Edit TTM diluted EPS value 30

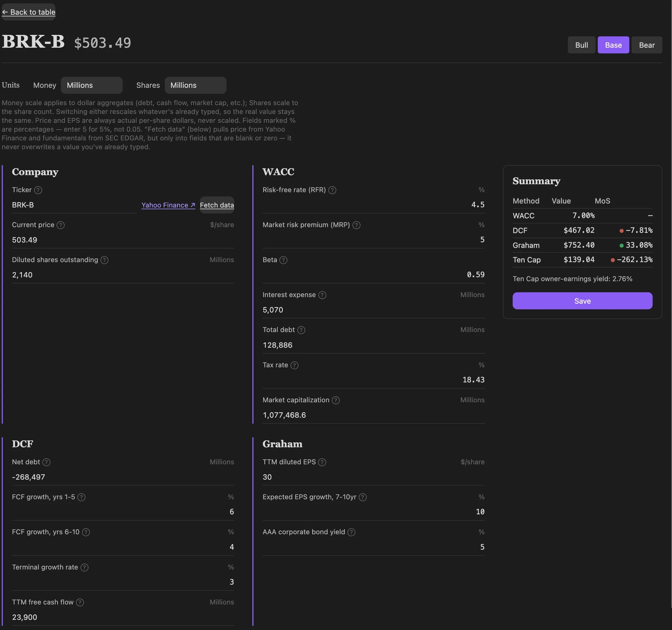(x=373, y=477)
